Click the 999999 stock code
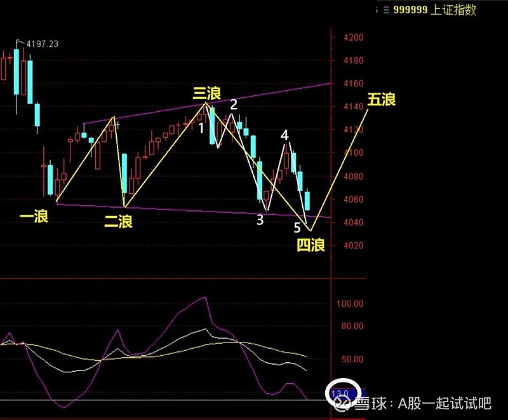The height and width of the screenshot is (420, 508). (x=410, y=10)
